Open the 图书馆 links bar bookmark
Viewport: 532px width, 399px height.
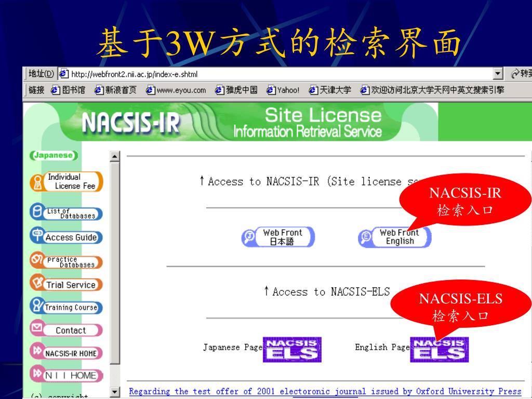tap(68, 90)
